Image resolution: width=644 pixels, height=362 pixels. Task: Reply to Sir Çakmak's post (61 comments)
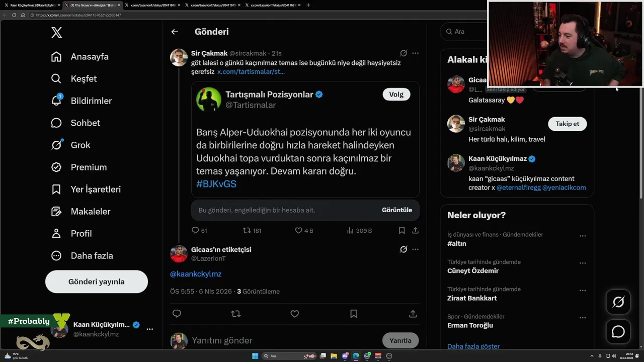[199, 230]
